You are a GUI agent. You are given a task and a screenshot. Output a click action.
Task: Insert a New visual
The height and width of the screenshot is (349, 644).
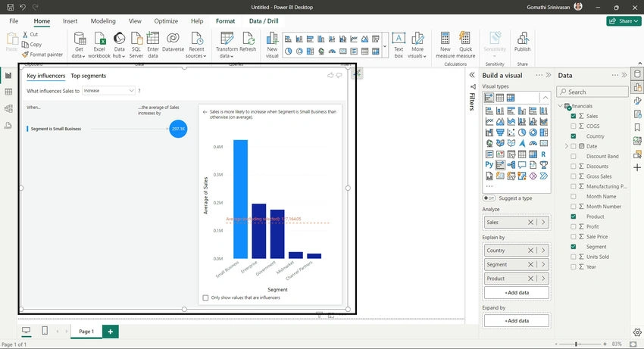pyautogui.click(x=272, y=45)
